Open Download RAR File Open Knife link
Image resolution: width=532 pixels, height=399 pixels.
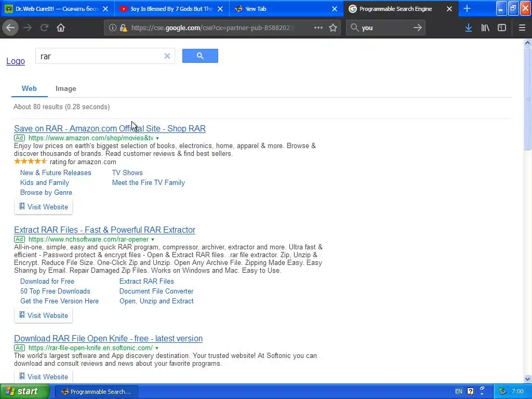pos(108,338)
